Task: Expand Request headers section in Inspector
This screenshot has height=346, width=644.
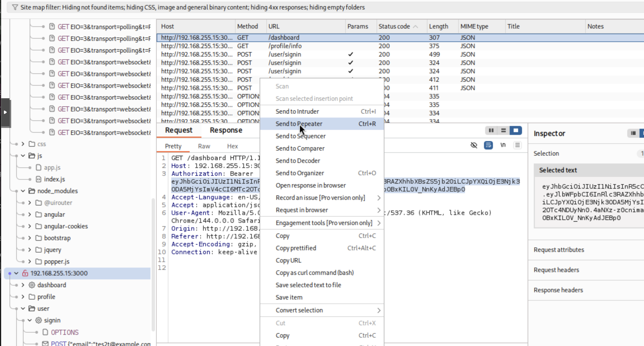Action: (x=556, y=270)
